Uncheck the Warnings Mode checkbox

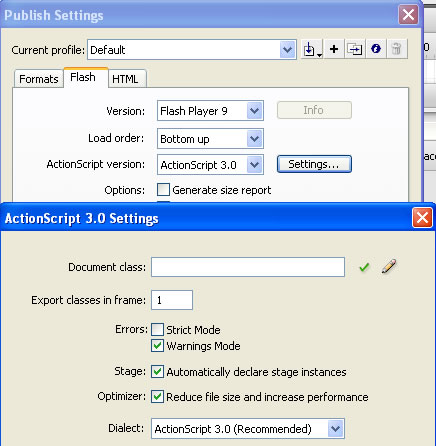(x=158, y=346)
